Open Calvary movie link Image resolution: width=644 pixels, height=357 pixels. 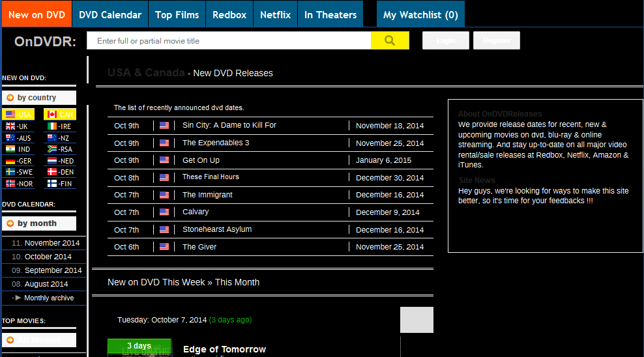click(x=196, y=212)
